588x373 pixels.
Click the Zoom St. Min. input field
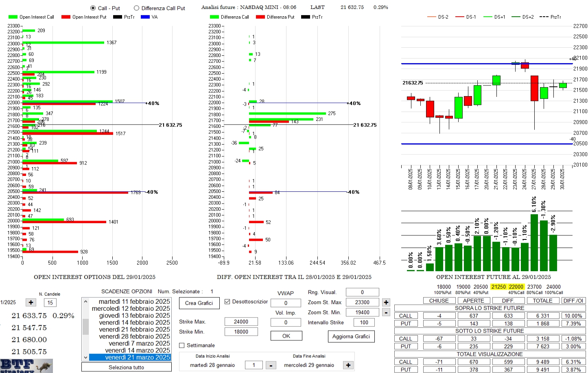click(362, 312)
